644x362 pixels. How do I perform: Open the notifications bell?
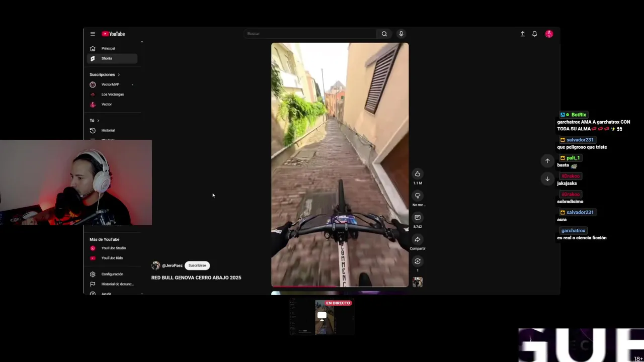coord(534,34)
